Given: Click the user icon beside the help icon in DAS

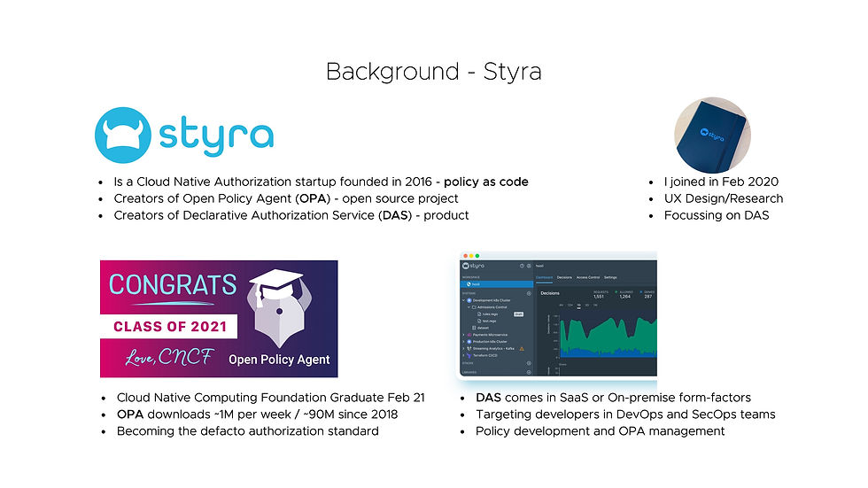Looking at the screenshot, I should [x=529, y=266].
